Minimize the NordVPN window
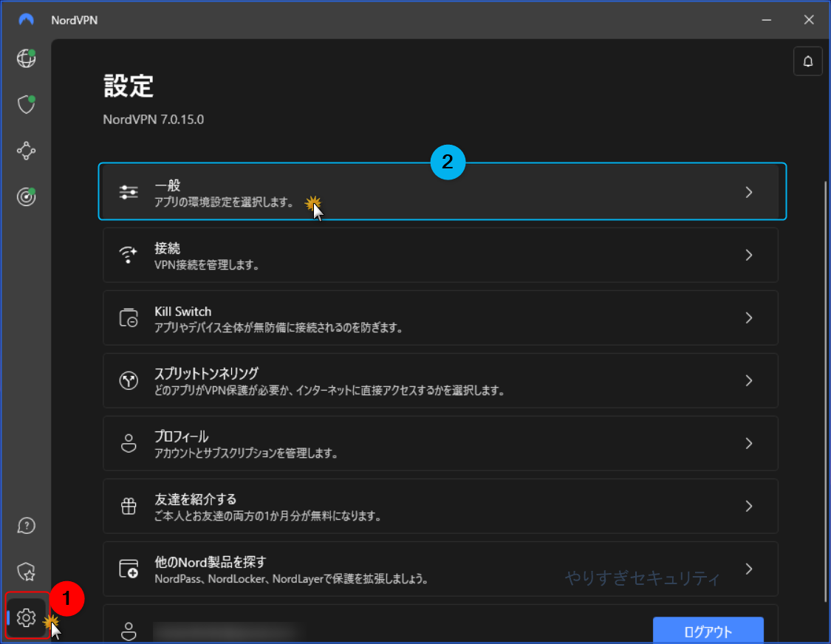Image resolution: width=831 pixels, height=644 pixels. coord(766,20)
